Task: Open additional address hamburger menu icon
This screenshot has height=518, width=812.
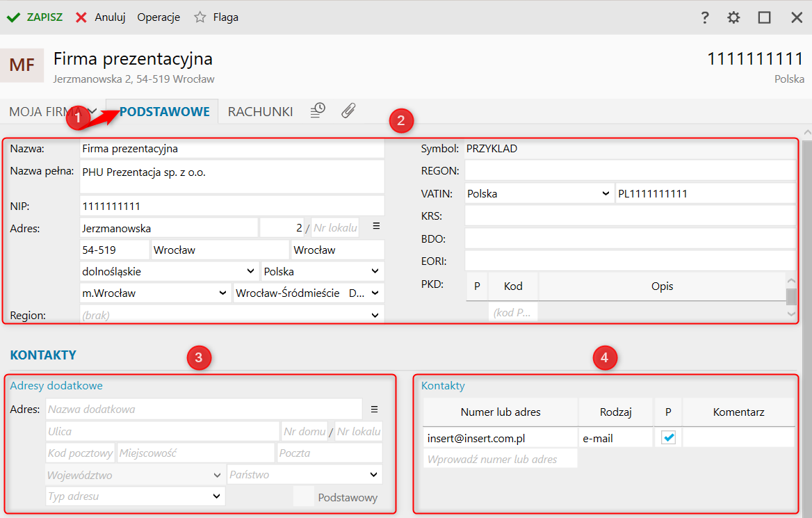Action: click(x=375, y=410)
